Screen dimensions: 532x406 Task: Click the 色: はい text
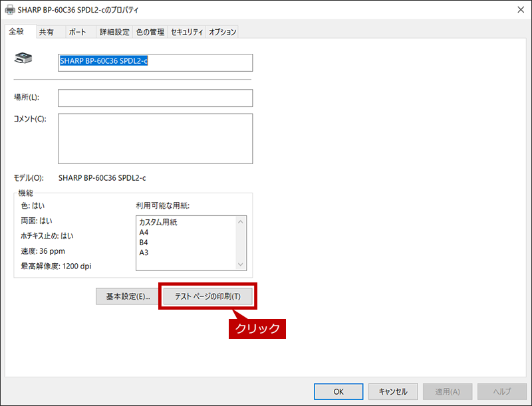click(x=33, y=206)
